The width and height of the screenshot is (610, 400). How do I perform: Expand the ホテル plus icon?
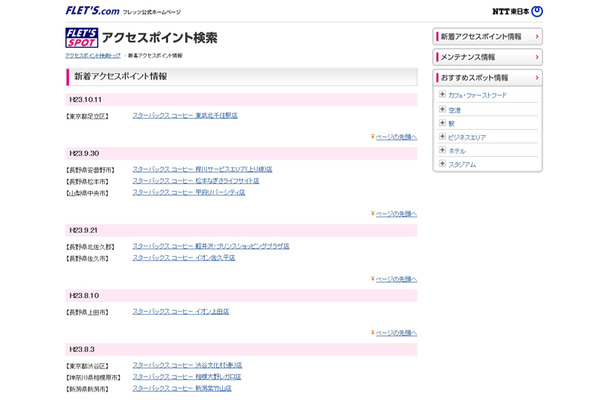[x=442, y=150]
